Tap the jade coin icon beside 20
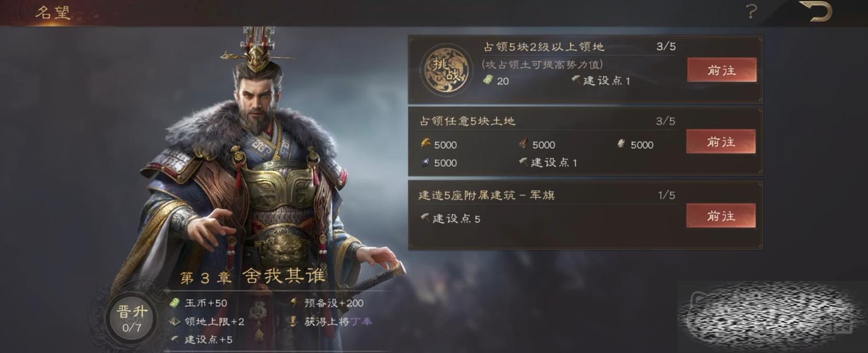Screen dimensions: 868x353 [487, 80]
